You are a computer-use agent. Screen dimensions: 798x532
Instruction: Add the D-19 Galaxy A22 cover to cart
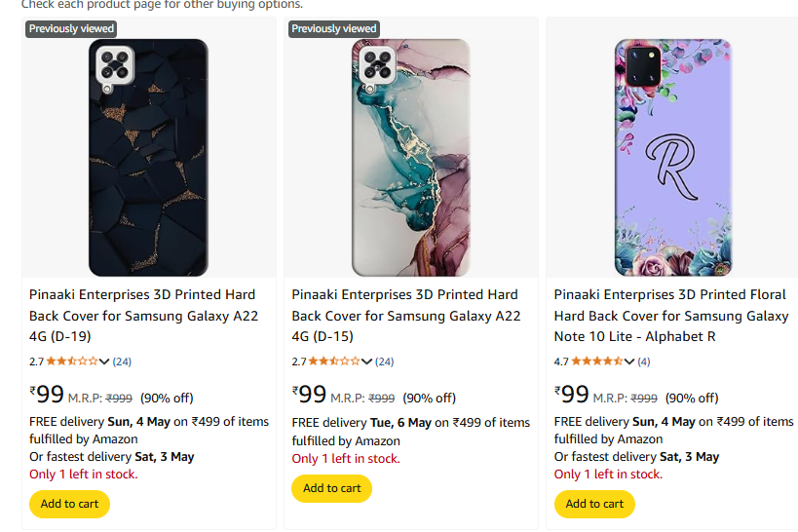[70, 504]
